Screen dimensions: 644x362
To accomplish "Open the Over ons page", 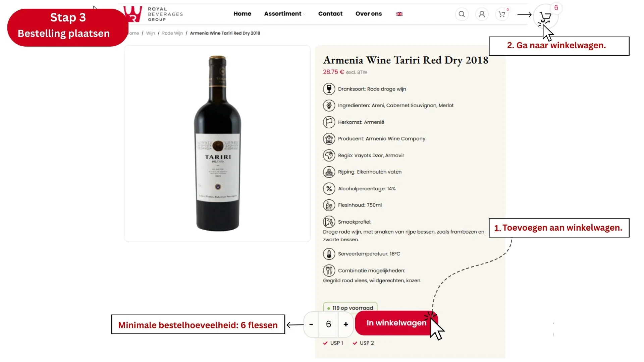I will (x=368, y=14).
